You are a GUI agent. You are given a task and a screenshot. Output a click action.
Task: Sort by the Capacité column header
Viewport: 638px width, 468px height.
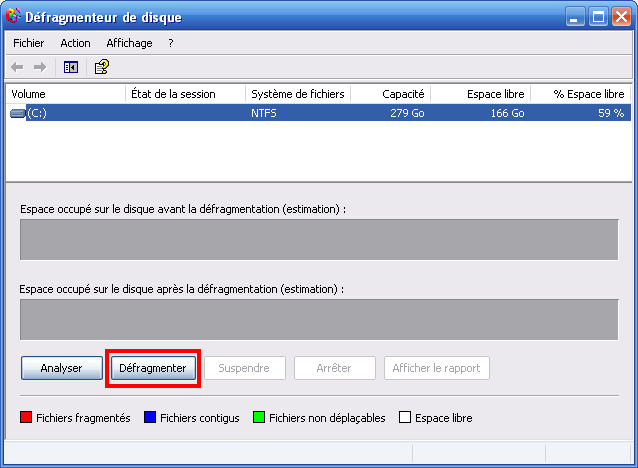coord(390,94)
